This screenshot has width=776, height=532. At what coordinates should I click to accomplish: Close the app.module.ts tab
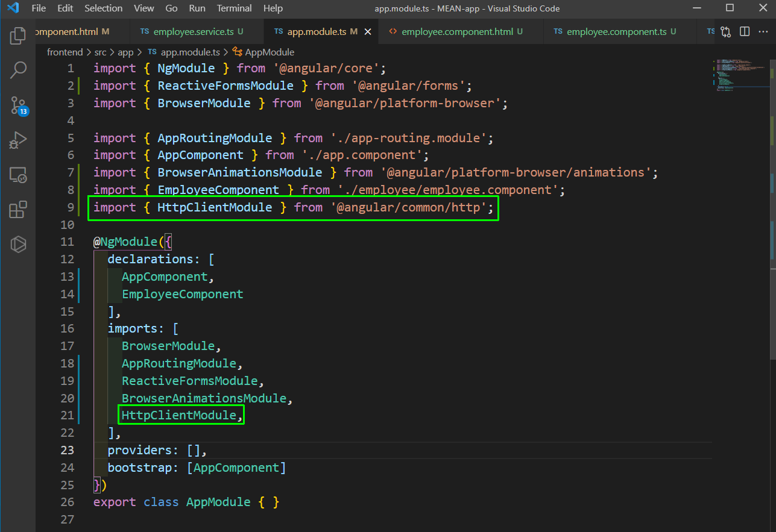(x=367, y=31)
